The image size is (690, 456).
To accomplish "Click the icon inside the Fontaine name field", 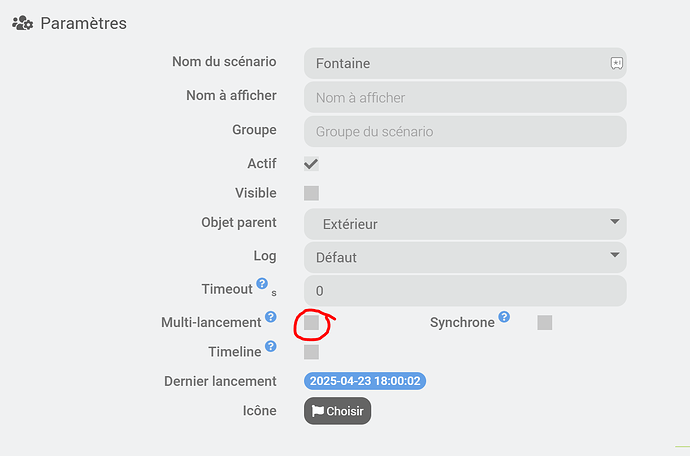I will (617, 63).
